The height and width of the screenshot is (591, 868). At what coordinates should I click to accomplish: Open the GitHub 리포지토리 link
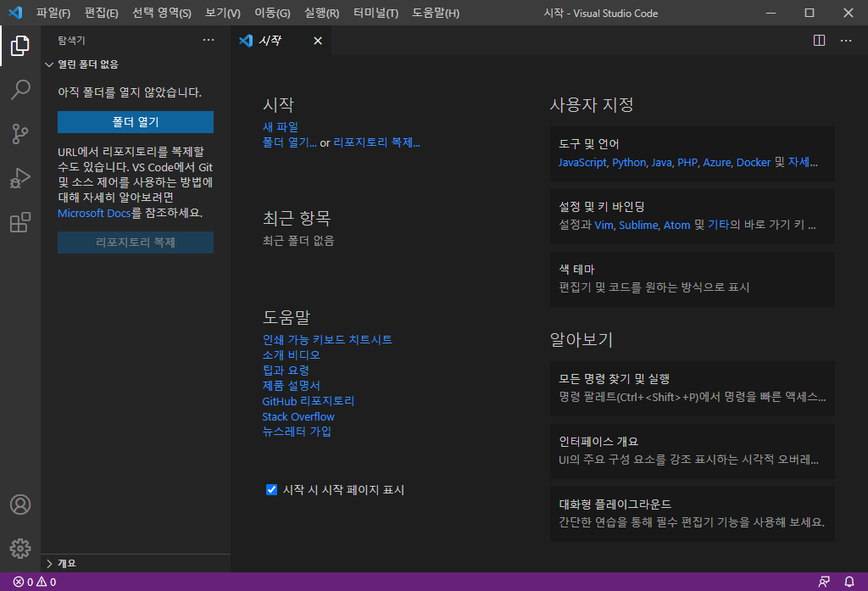tap(309, 401)
